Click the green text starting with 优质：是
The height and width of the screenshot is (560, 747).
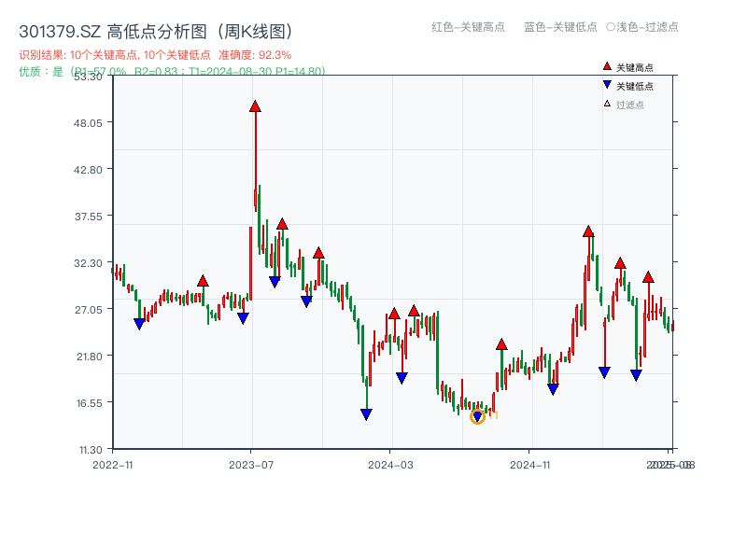tap(172, 72)
